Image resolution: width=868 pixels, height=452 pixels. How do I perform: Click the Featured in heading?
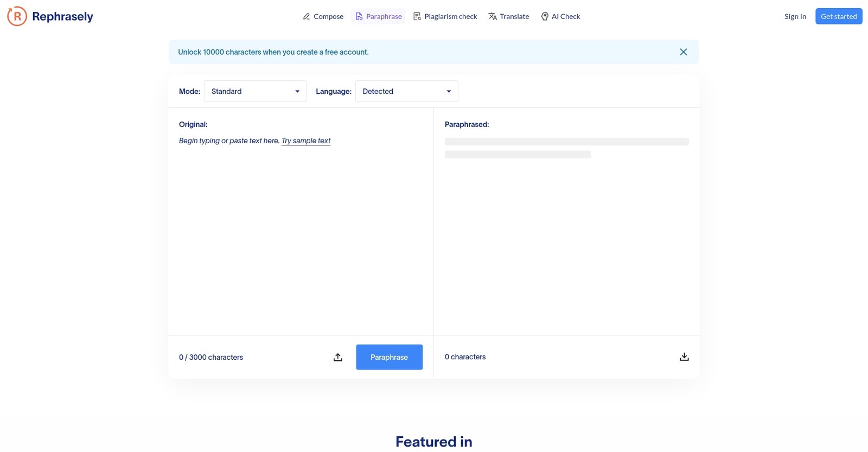tap(434, 442)
